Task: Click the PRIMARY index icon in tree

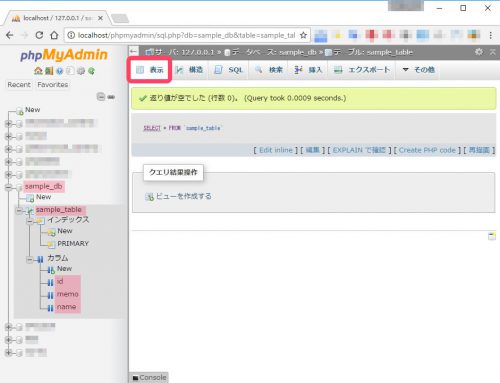Action: click(x=51, y=244)
